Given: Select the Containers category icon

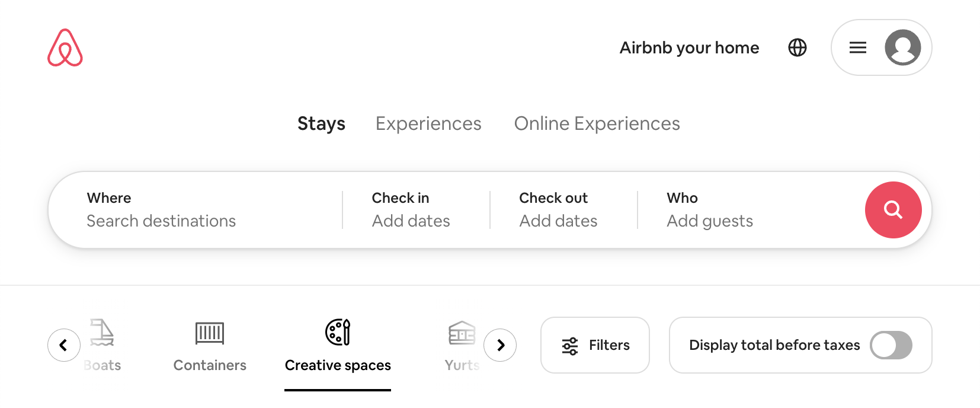Looking at the screenshot, I should coord(210,333).
